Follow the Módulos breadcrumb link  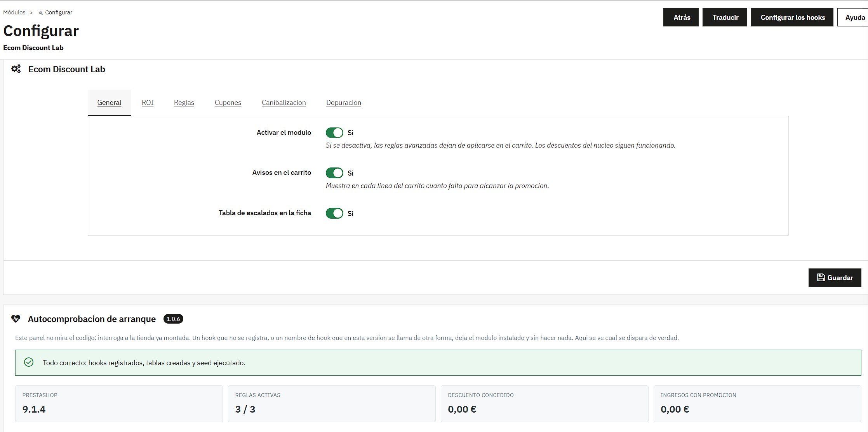[14, 12]
